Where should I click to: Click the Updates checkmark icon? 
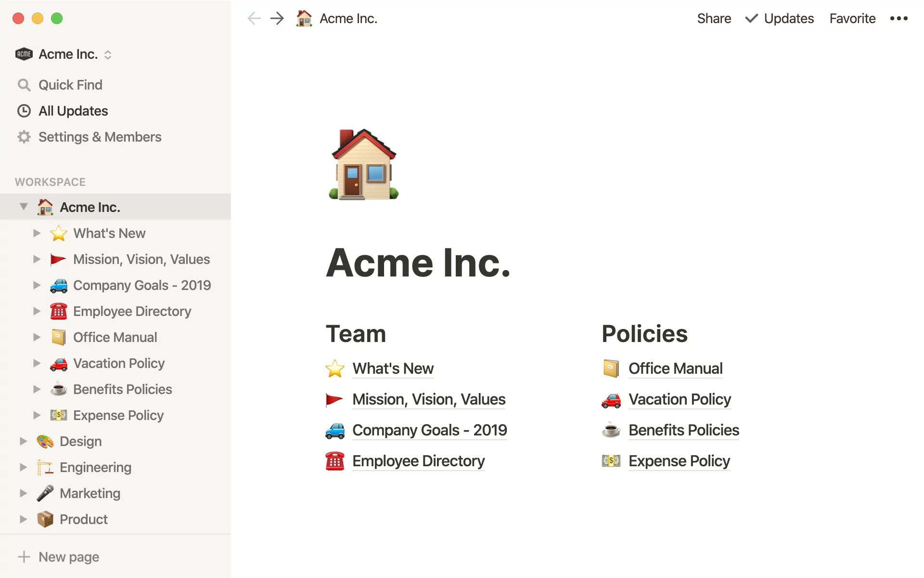click(750, 18)
